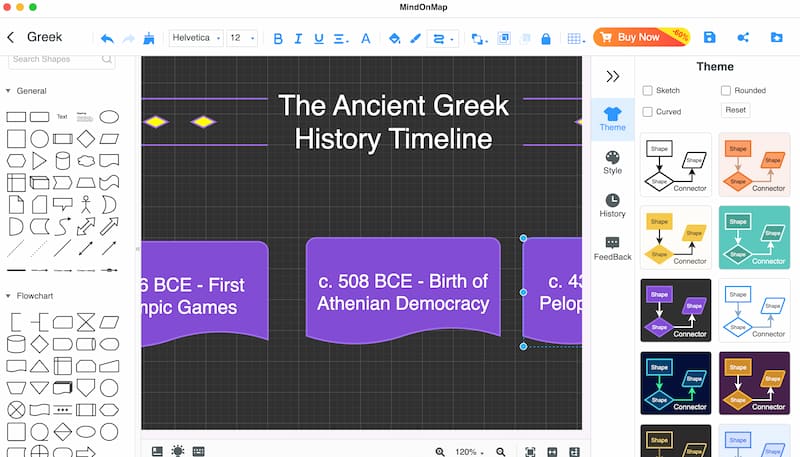This screenshot has width=800, height=457.
Task: Redo the last action
Action: tap(129, 39)
